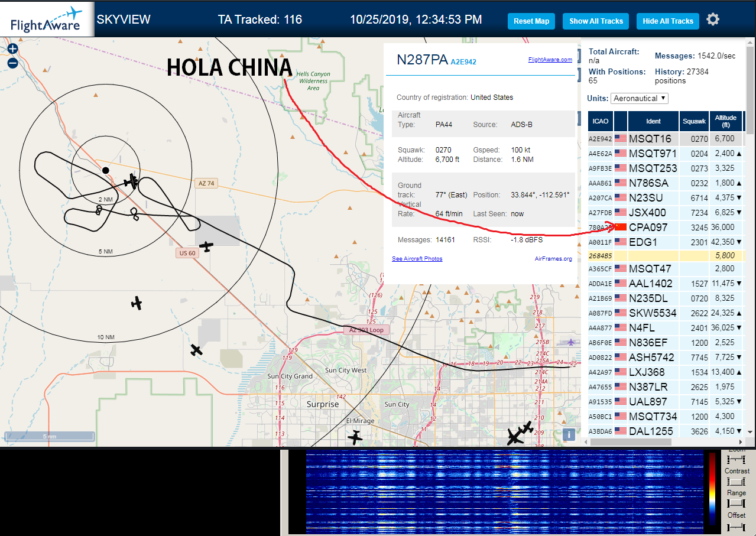Sort table by Ident column
The height and width of the screenshot is (536, 756).
pyautogui.click(x=653, y=121)
